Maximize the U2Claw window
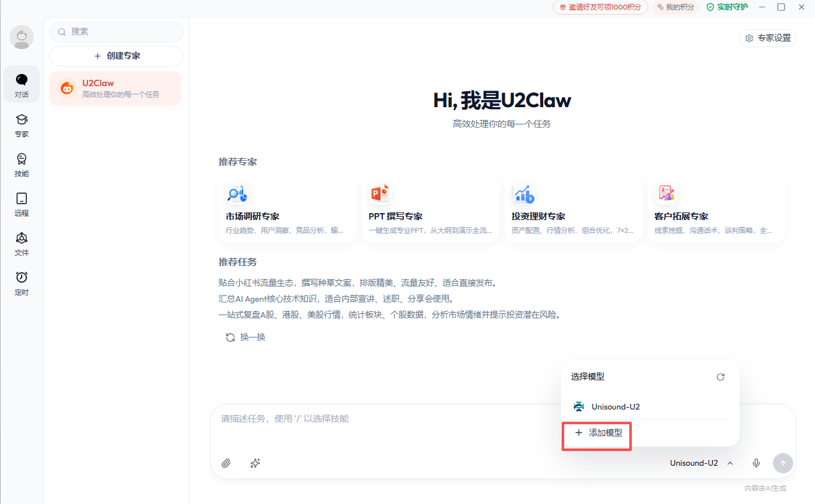 781,7
